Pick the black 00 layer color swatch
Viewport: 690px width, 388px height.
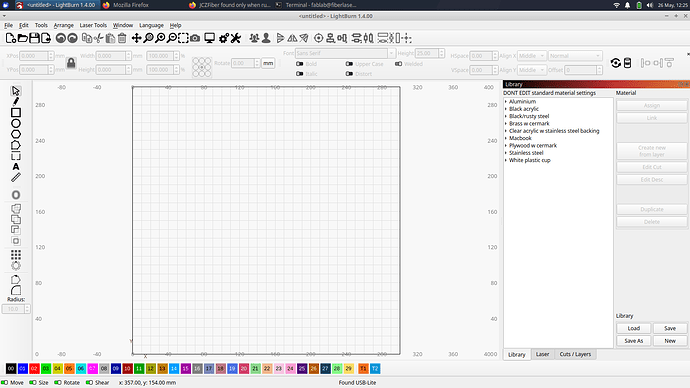pyautogui.click(x=11, y=369)
